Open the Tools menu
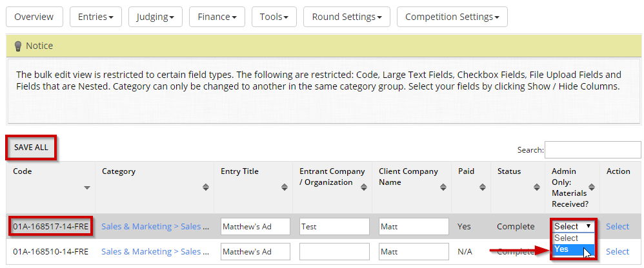Viewport: 644px width, 268px height. point(274,17)
